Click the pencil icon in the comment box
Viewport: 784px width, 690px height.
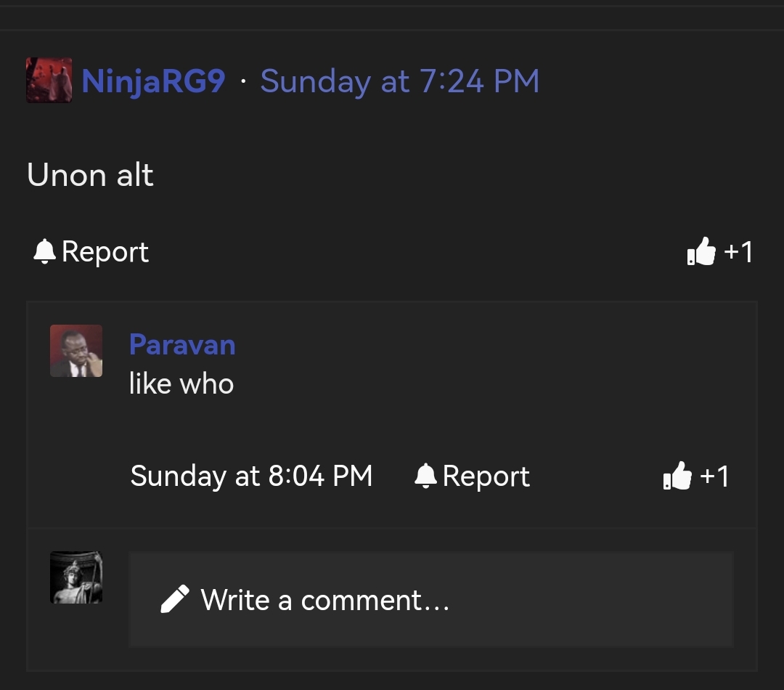[175, 600]
